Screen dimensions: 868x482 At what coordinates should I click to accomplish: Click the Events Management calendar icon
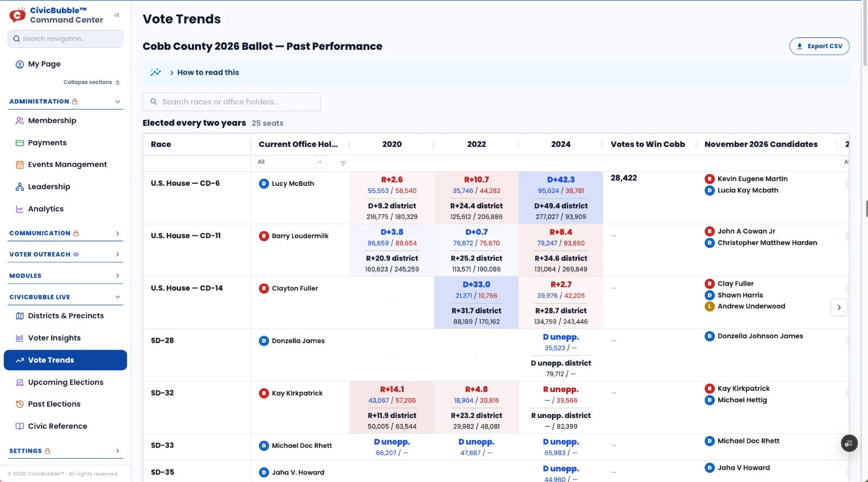tap(20, 165)
